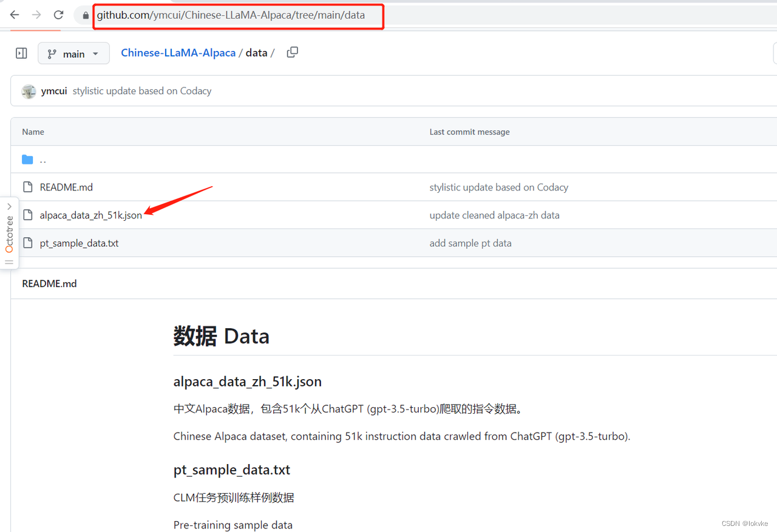Open the README.md file
Image resolution: width=777 pixels, height=532 pixels.
pyautogui.click(x=66, y=187)
